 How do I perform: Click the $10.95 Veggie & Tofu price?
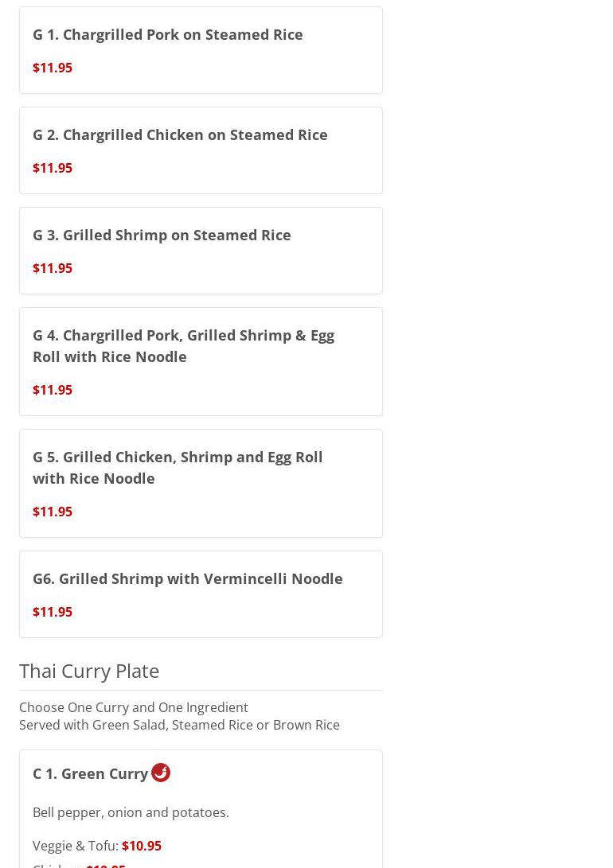142,846
